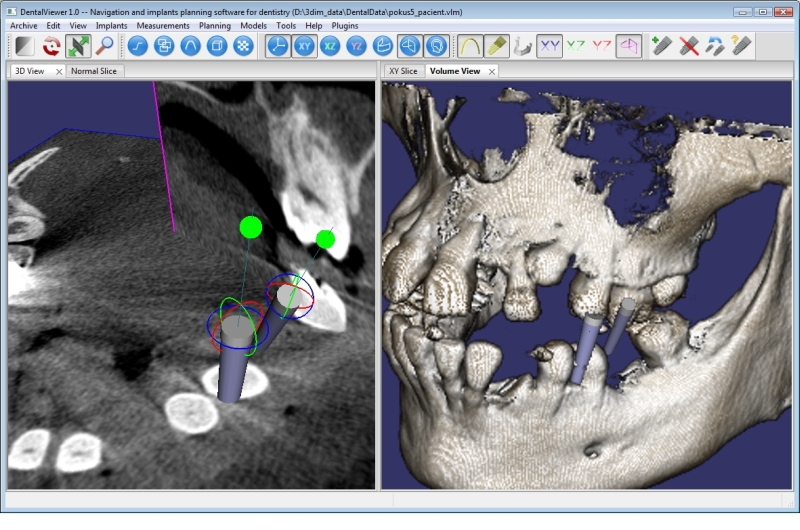Close the Volume View tab
The height and width of the screenshot is (530, 800).
(x=492, y=71)
